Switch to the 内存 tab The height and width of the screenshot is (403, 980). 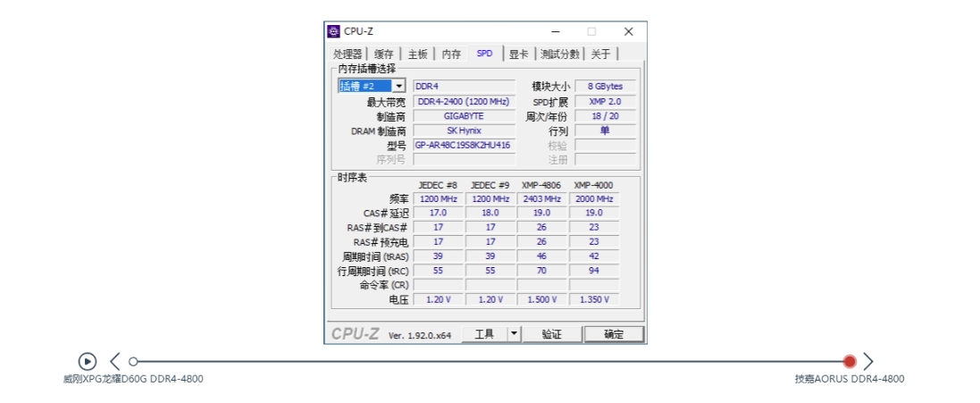coord(451,55)
